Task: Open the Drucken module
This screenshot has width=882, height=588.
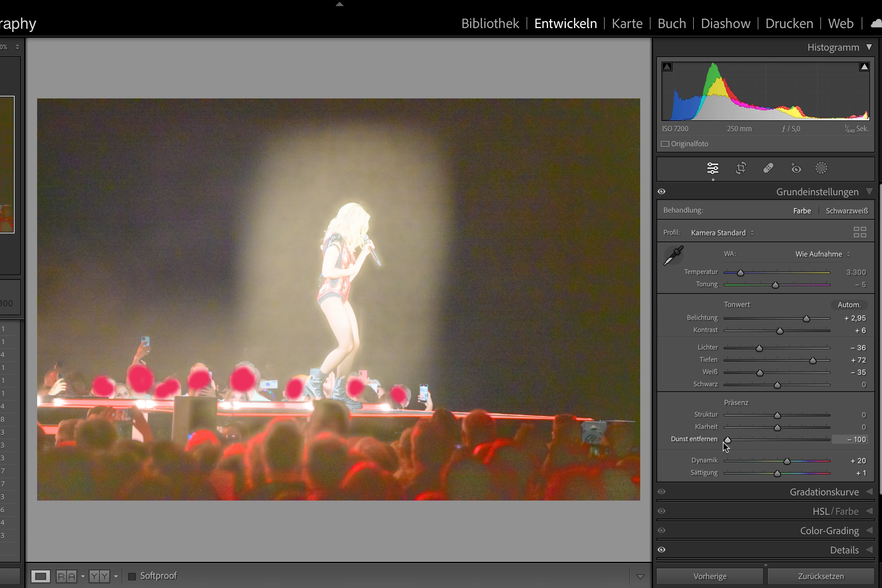Action: [x=789, y=24]
